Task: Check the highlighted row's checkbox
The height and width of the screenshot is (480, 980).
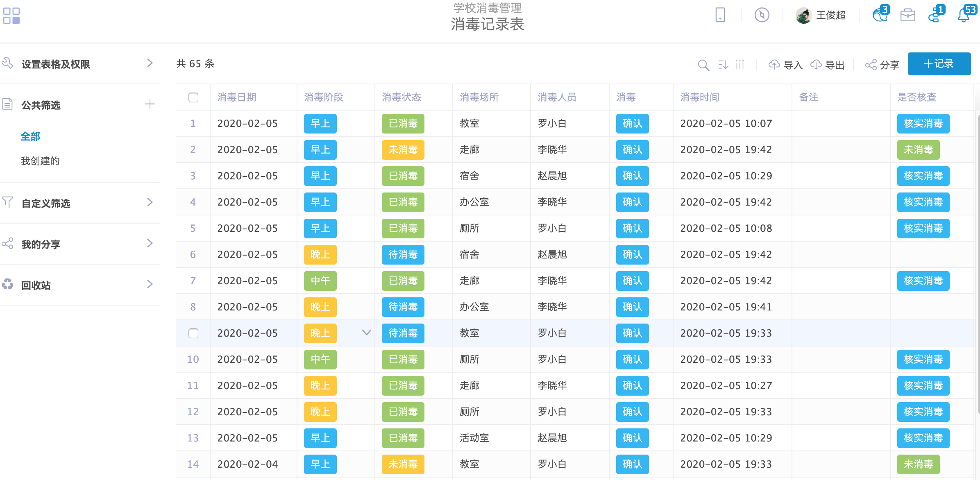Action: click(x=193, y=333)
